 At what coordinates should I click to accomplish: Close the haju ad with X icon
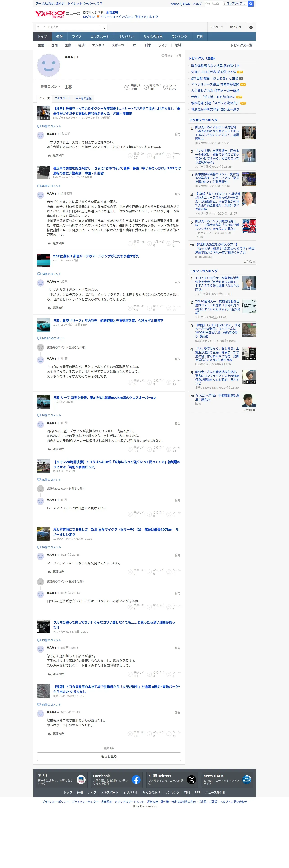(x=254, y=410)
